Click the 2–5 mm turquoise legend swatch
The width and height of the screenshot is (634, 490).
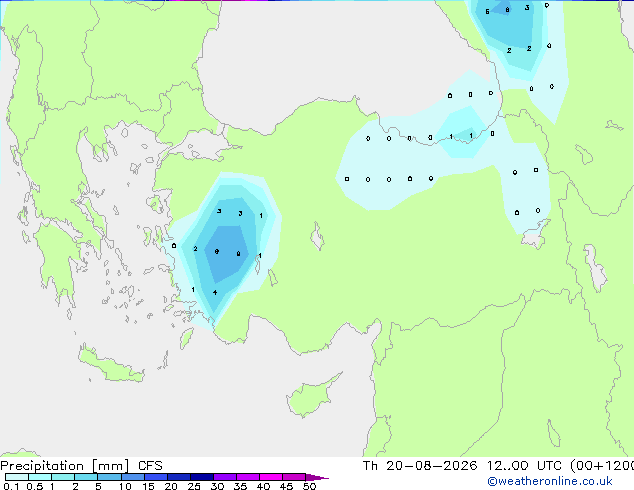coord(86,477)
